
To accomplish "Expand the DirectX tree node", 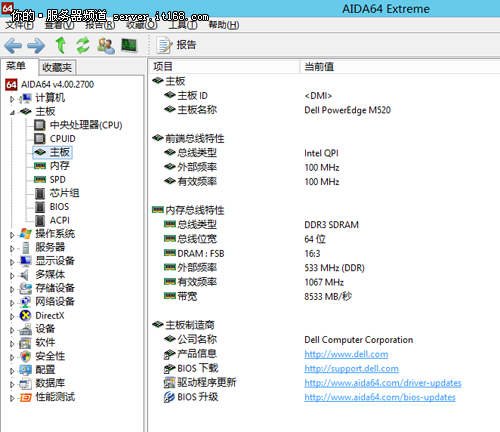I will pos(12,317).
